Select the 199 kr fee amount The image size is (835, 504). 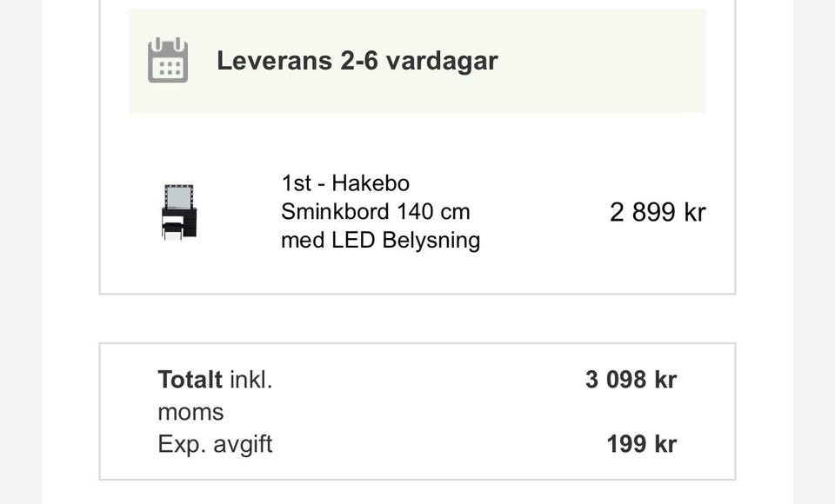[641, 444]
